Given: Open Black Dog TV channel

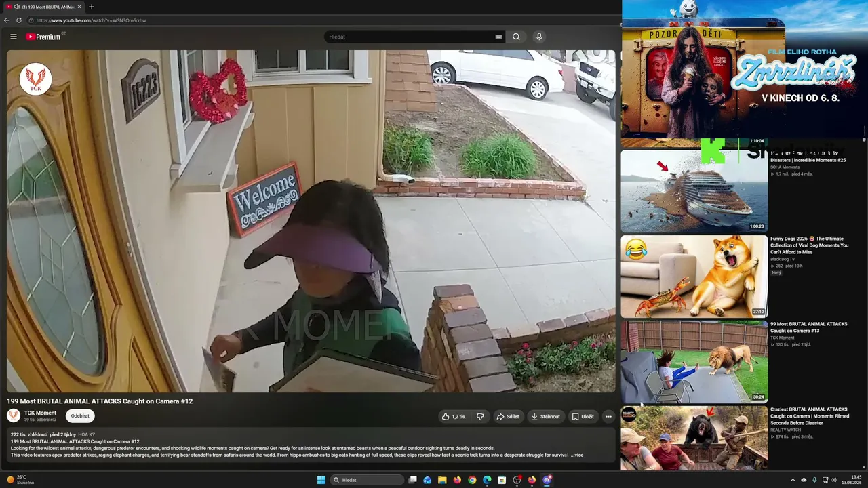Looking at the screenshot, I should [782, 259].
